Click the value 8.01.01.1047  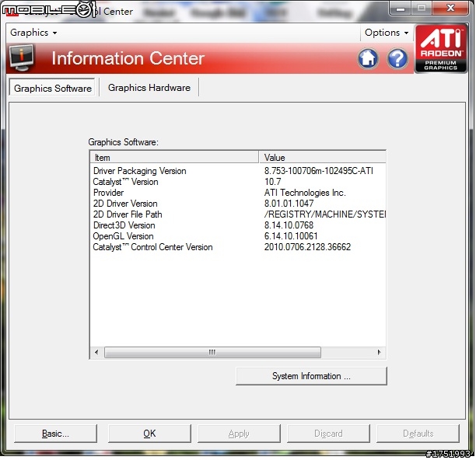pyautogui.click(x=289, y=204)
